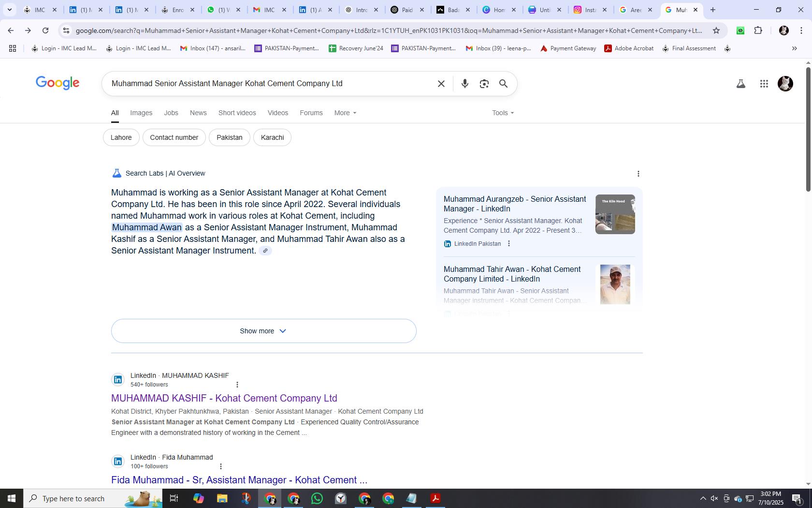Expand AI Overview with Show more
The image size is (812, 508).
click(263, 331)
